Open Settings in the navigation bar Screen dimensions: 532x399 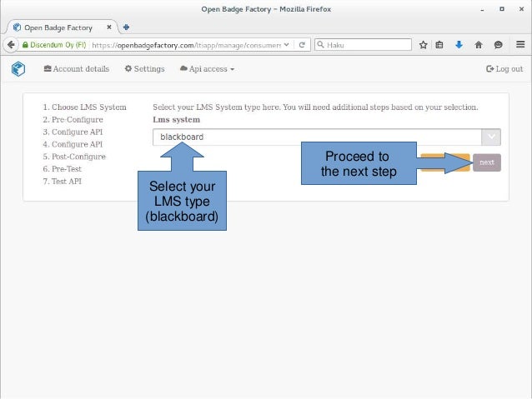coord(145,69)
